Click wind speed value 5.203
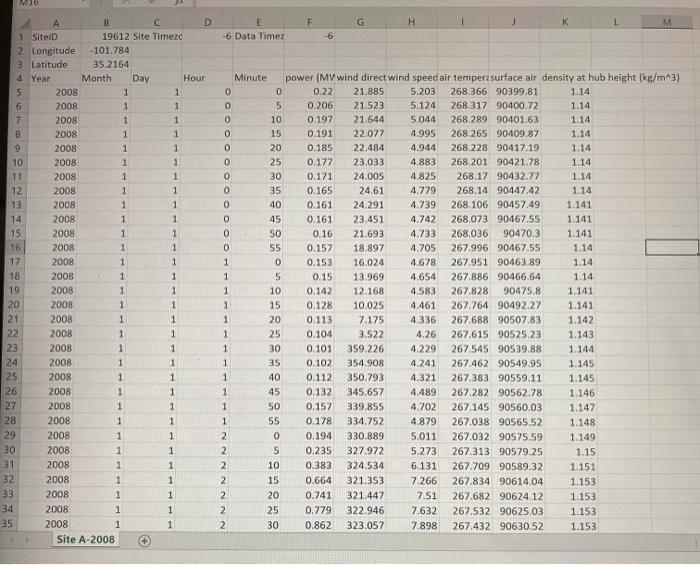This screenshot has width=700, height=565. click(x=412, y=92)
